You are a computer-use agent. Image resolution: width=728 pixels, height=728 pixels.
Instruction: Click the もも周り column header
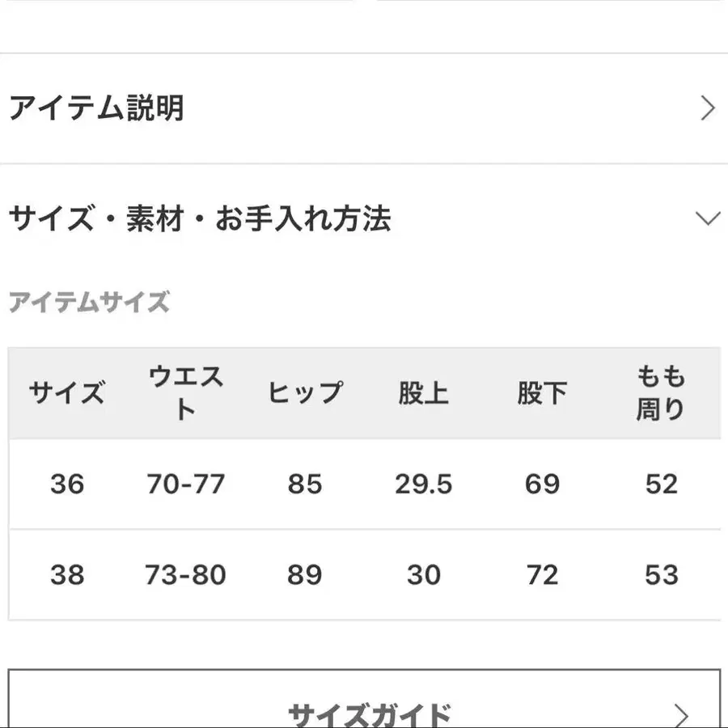coord(662,393)
